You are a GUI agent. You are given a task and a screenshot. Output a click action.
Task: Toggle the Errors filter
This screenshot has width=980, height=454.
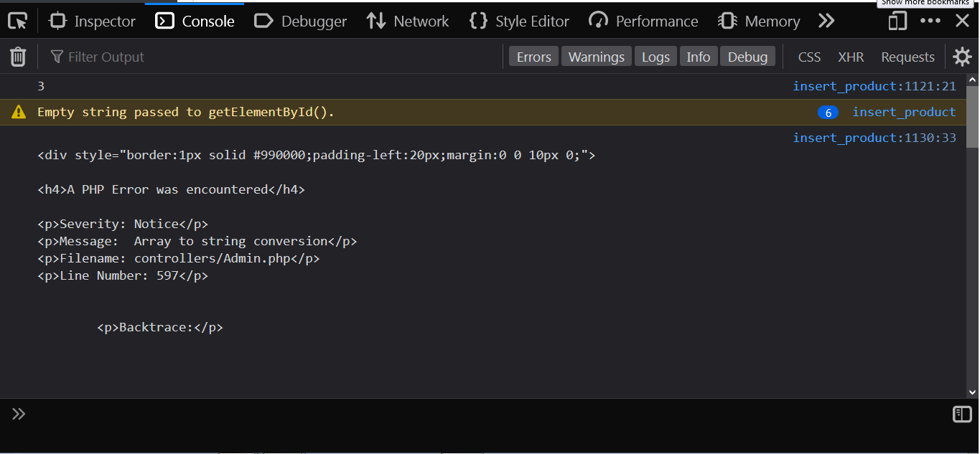pos(534,57)
